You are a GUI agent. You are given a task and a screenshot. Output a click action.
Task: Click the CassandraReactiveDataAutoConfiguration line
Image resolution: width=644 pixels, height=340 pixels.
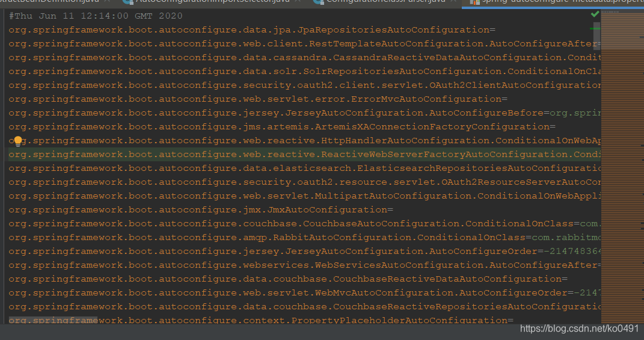pos(305,58)
